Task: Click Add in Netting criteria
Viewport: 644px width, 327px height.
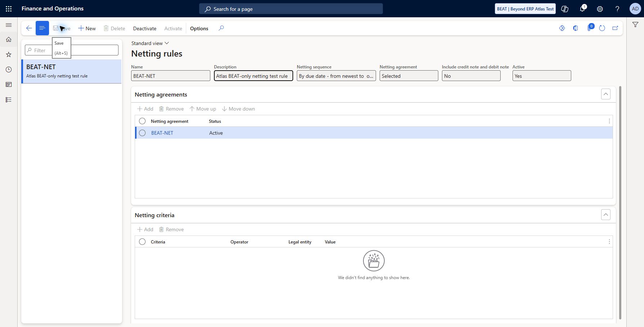Action: tap(145, 229)
